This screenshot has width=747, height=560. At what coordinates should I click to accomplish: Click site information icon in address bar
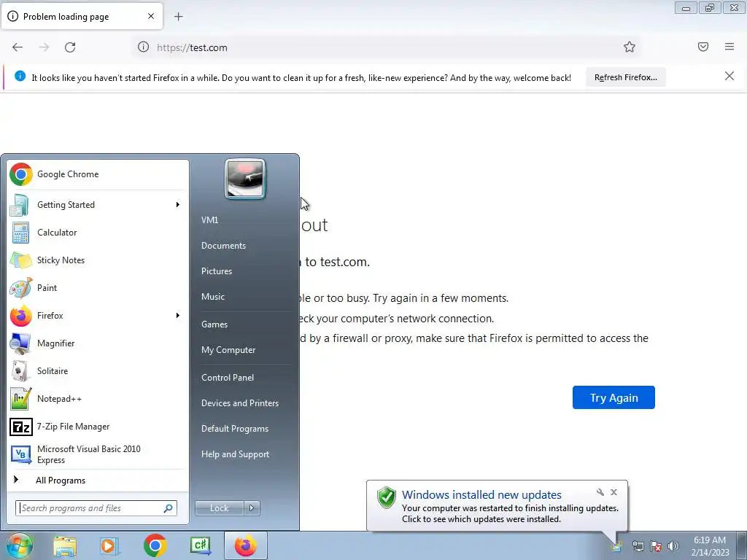pos(144,47)
